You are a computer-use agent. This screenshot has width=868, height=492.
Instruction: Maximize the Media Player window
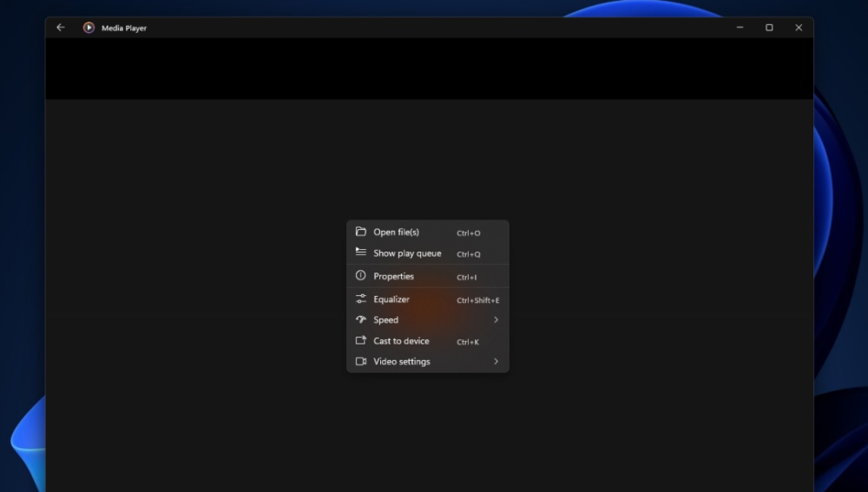[x=769, y=27]
